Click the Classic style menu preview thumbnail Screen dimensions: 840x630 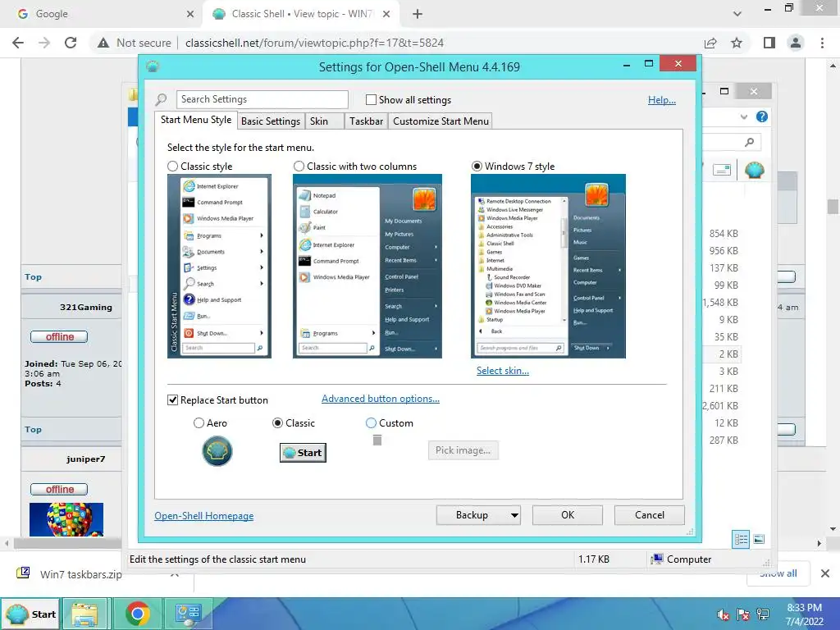[x=219, y=267]
